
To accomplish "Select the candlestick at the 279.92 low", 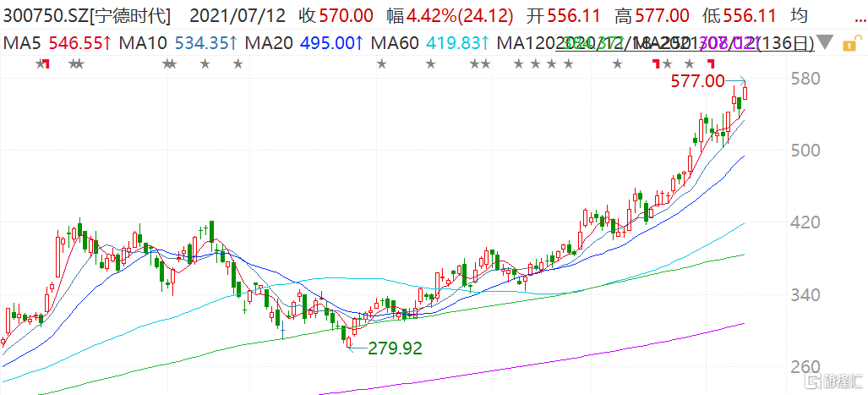I will 349,342.
